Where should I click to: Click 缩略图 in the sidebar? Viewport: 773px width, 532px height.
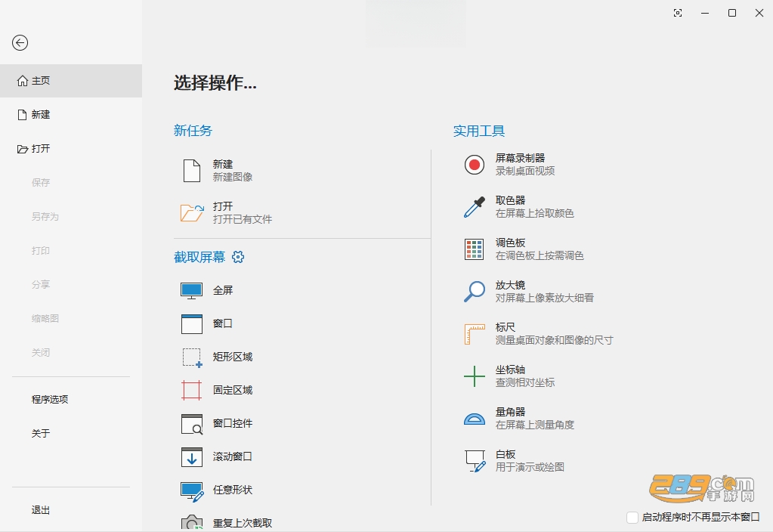tap(45, 318)
